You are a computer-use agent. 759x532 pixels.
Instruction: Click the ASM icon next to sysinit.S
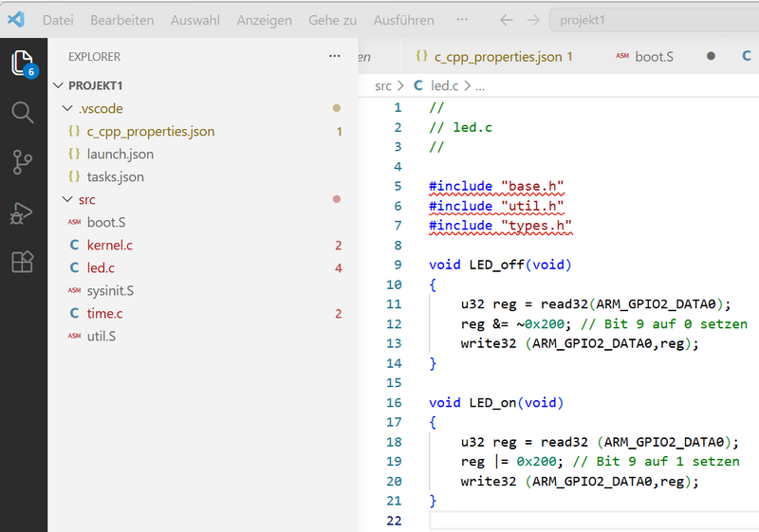click(74, 291)
